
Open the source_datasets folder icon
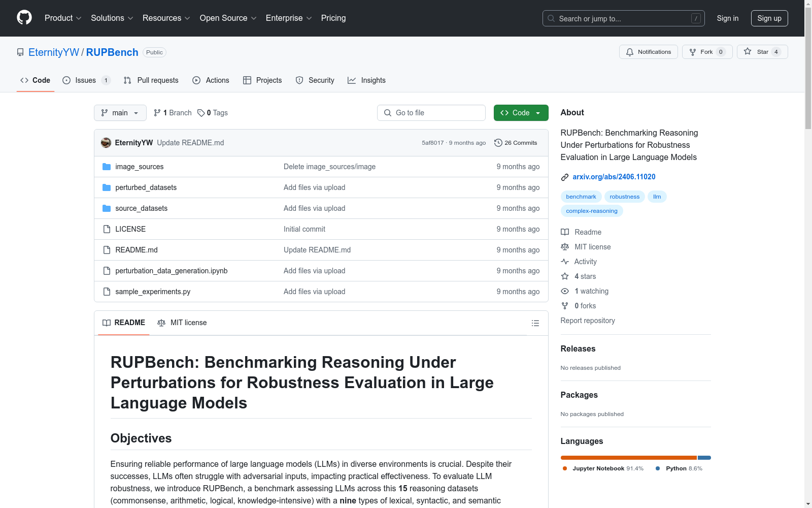[x=107, y=208]
